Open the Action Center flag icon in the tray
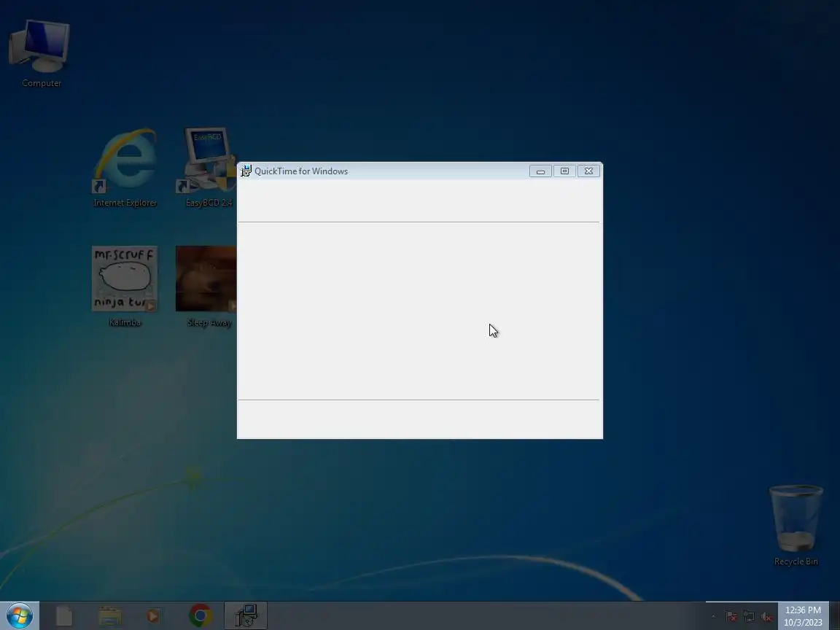 [731, 617]
